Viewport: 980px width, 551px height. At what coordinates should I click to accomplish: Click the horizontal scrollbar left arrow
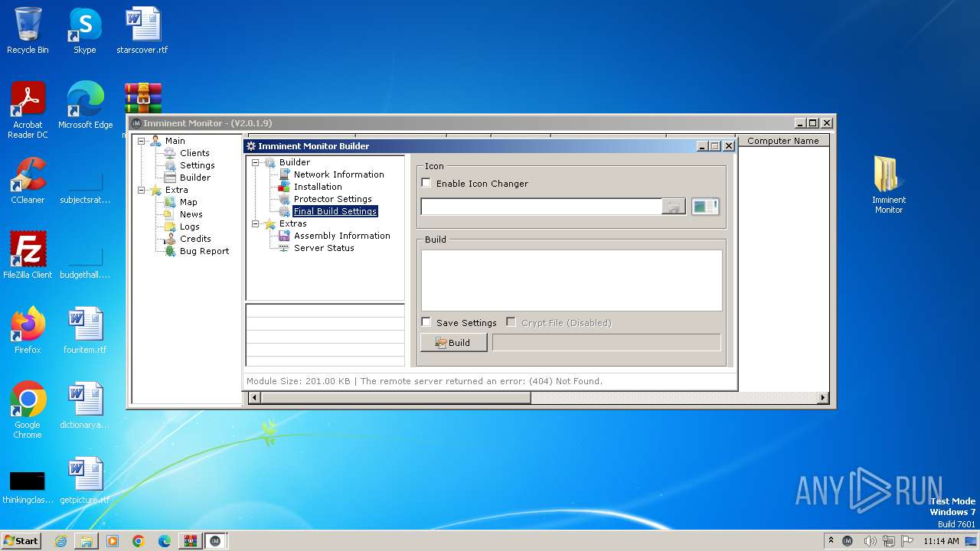pyautogui.click(x=254, y=398)
